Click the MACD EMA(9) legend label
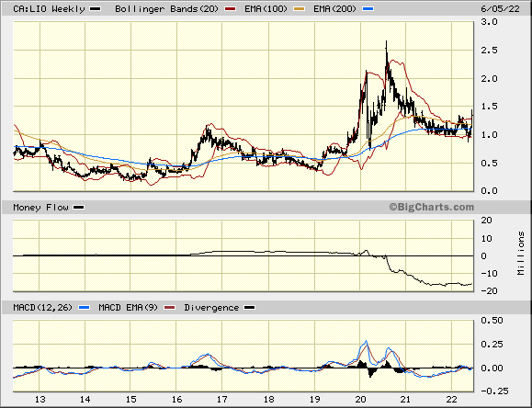The image size is (532, 408). [x=129, y=308]
